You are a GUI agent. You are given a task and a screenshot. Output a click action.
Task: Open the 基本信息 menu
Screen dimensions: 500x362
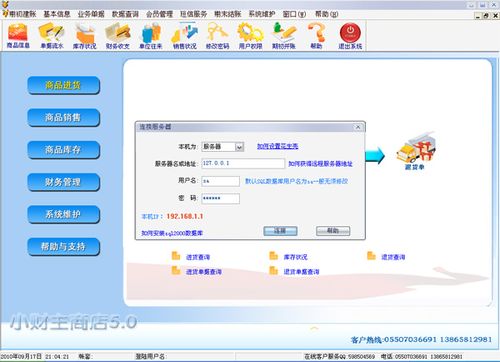[57, 14]
